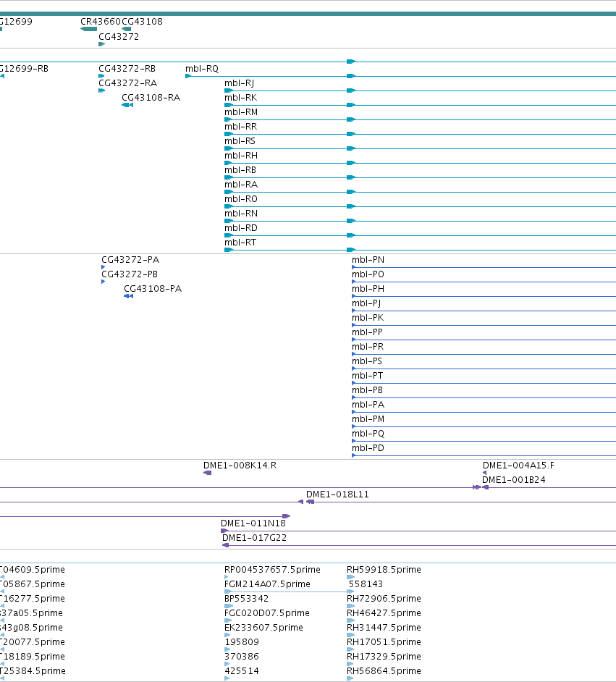Select EST RH56864.5prime
The height and width of the screenshot is (682, 616).
pos(384,670)
